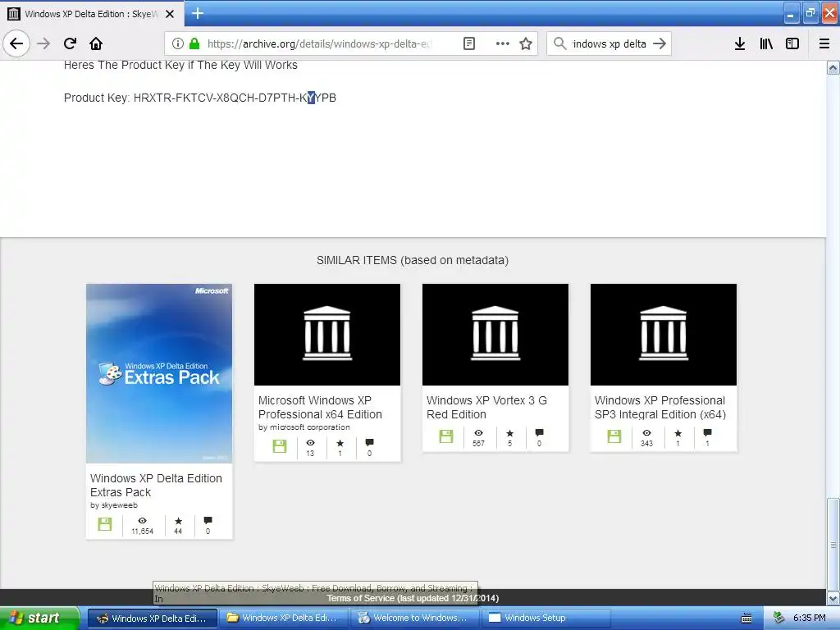Click the keyboard icon in the taskbar

point(746,619)
